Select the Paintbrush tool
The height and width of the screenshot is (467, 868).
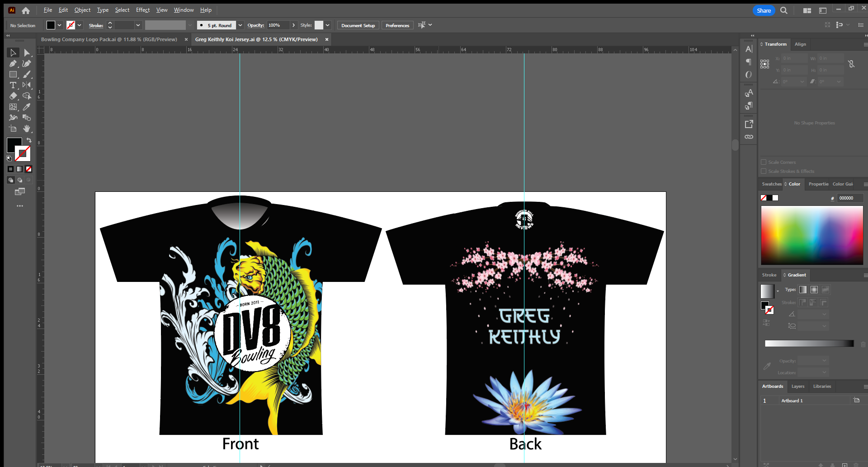[x=27, y=75]
